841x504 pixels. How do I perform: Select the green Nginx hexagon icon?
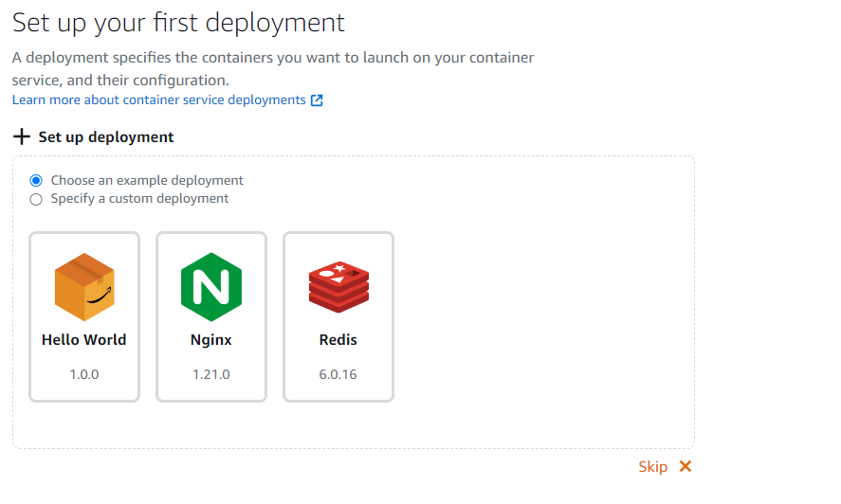tap(211, 287)
